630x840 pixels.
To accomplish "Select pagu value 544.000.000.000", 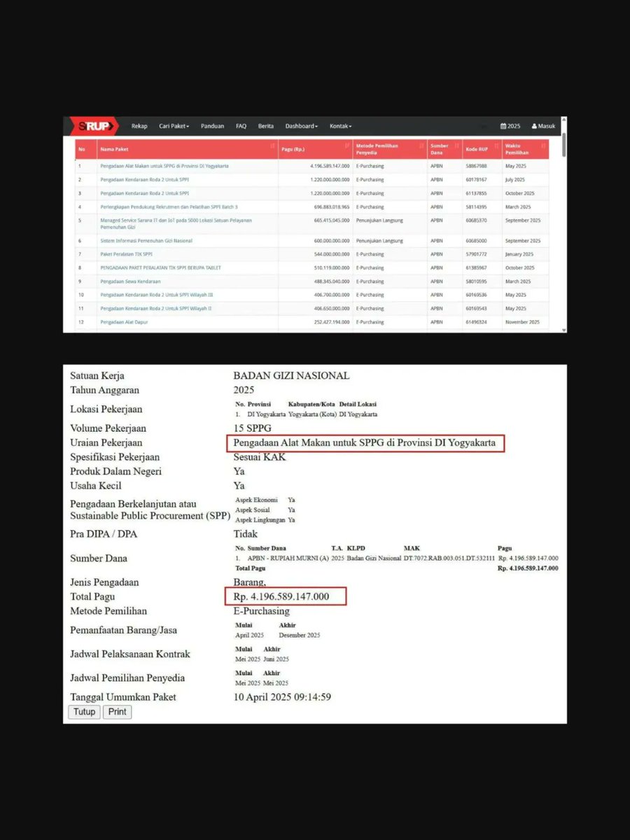I will [x=331, y=254].
